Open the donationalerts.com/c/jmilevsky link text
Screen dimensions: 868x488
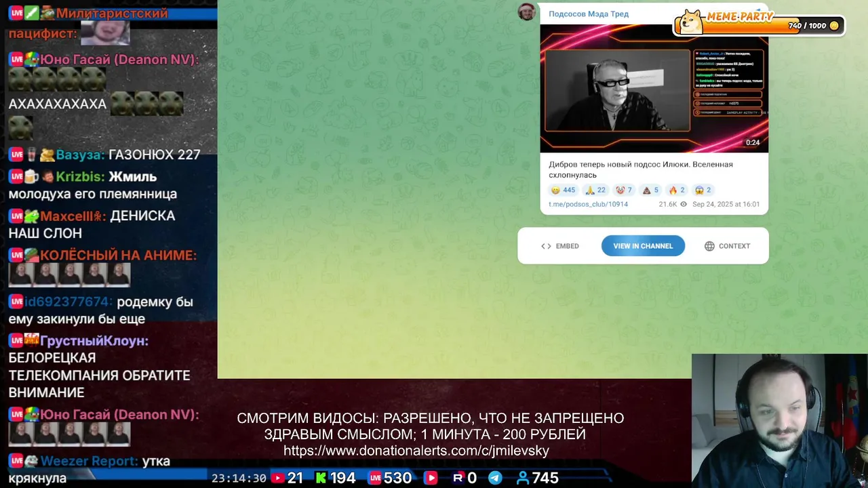pyautogui.click(x=416, y=451)
